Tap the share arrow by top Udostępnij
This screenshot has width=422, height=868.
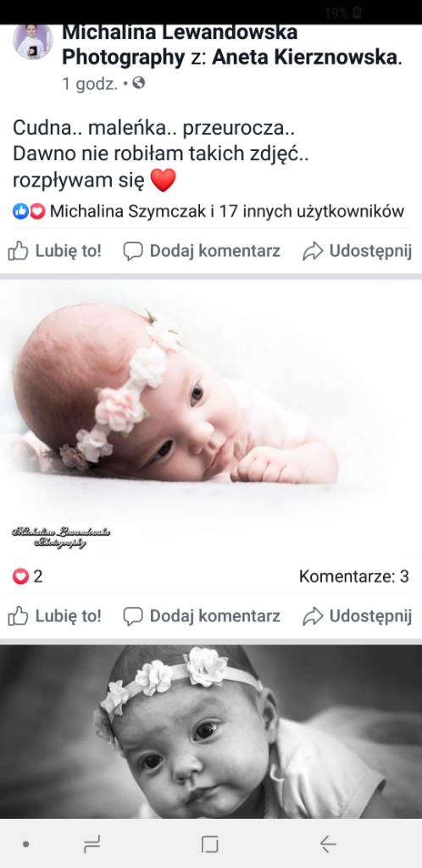tap(313, 251)
